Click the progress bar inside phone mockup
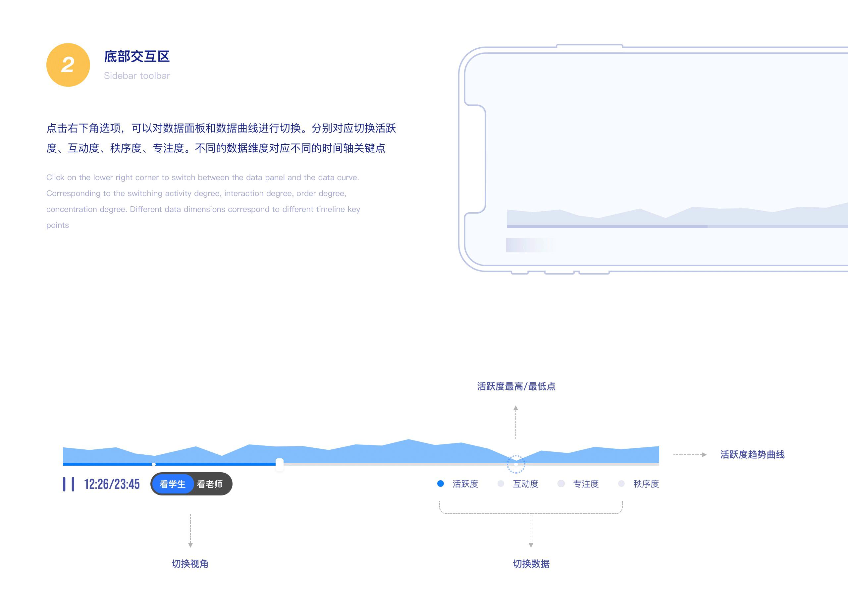 (x=677, y=227)
